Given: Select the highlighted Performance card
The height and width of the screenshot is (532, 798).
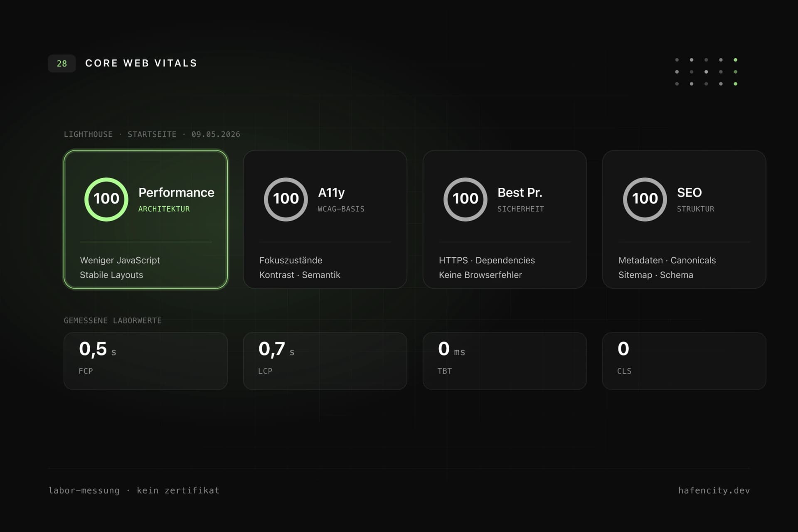Looking at the screenshot, I should (x=145, y=219).
